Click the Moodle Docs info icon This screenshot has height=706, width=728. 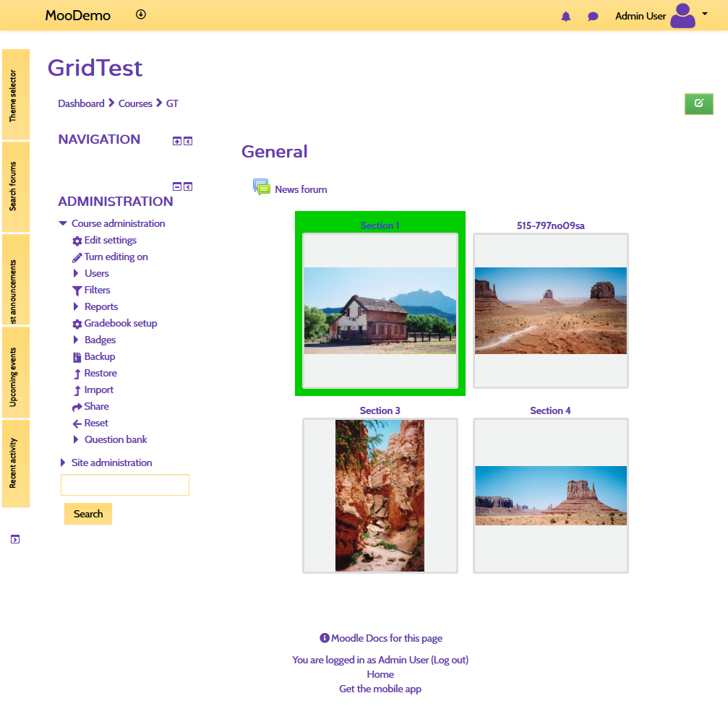tap(325, 638)
